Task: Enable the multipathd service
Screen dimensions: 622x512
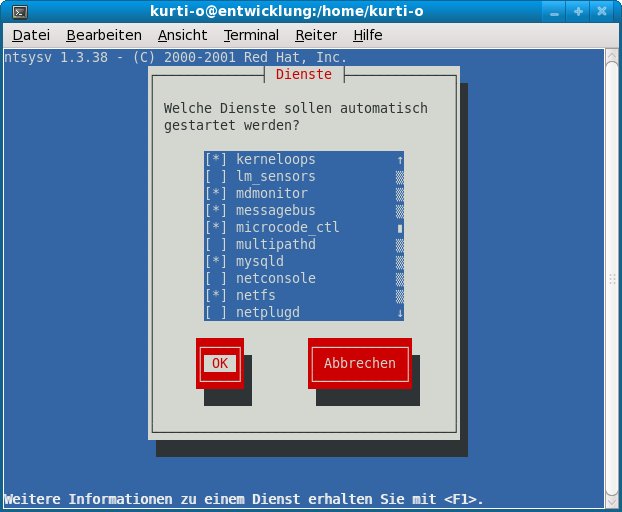Action: 216,245
